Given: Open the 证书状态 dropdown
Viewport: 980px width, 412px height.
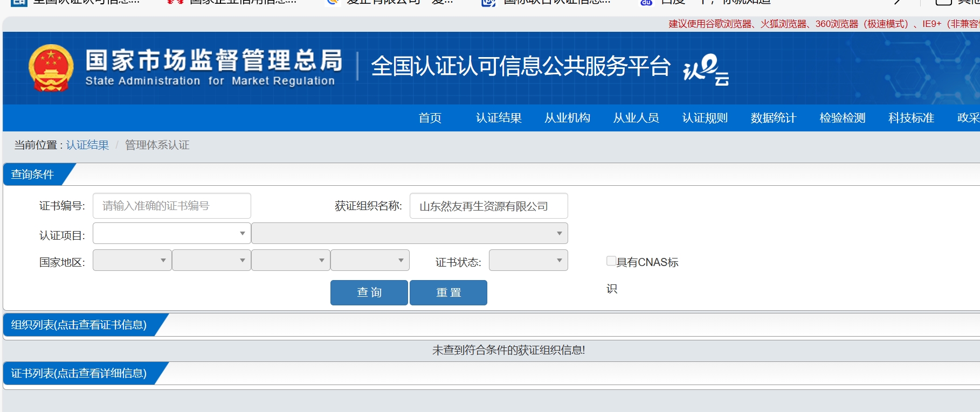Looking at the screenshot, I should pyautogui.click(x=528, y=260).
